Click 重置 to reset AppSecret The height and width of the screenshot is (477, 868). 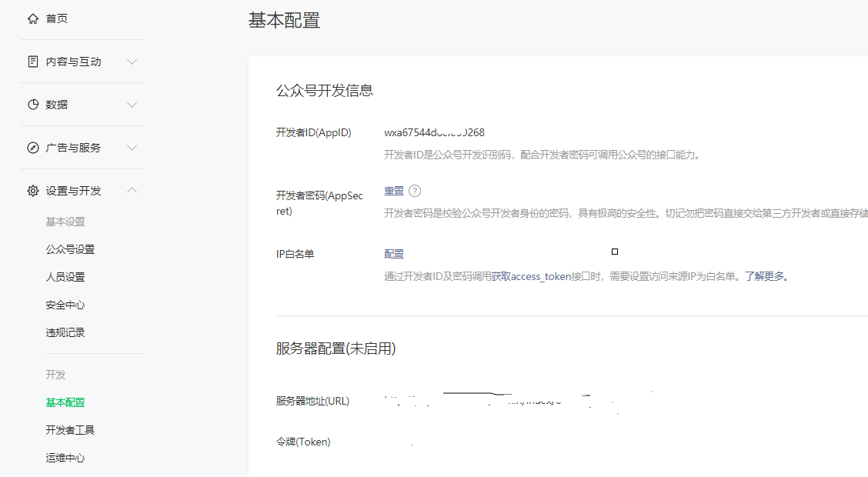coord(394,192)
